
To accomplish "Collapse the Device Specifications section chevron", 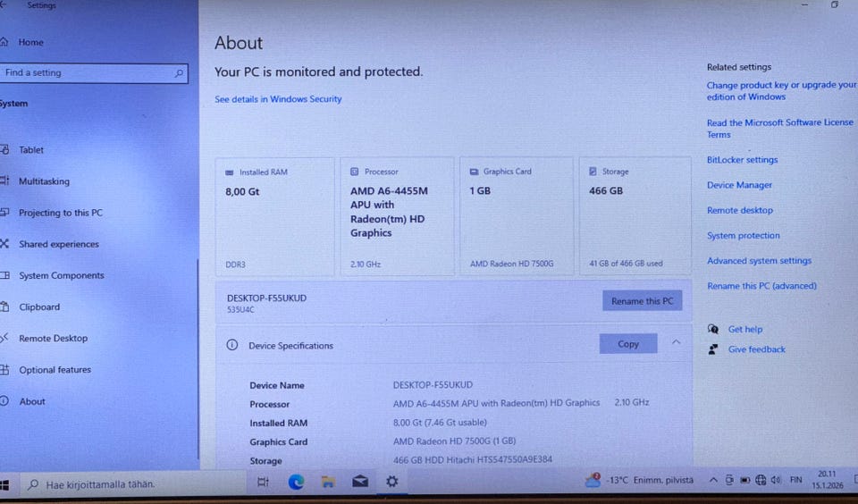I will [x=676, y=342].
